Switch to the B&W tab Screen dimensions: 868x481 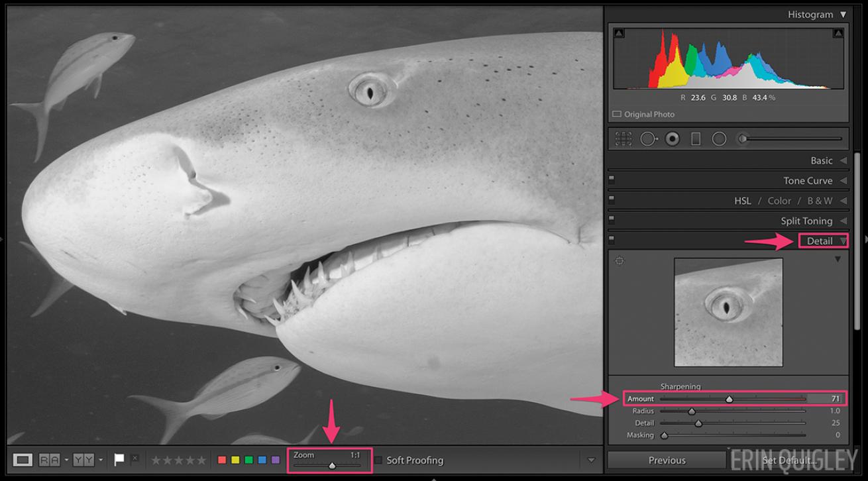coord(820,201)
